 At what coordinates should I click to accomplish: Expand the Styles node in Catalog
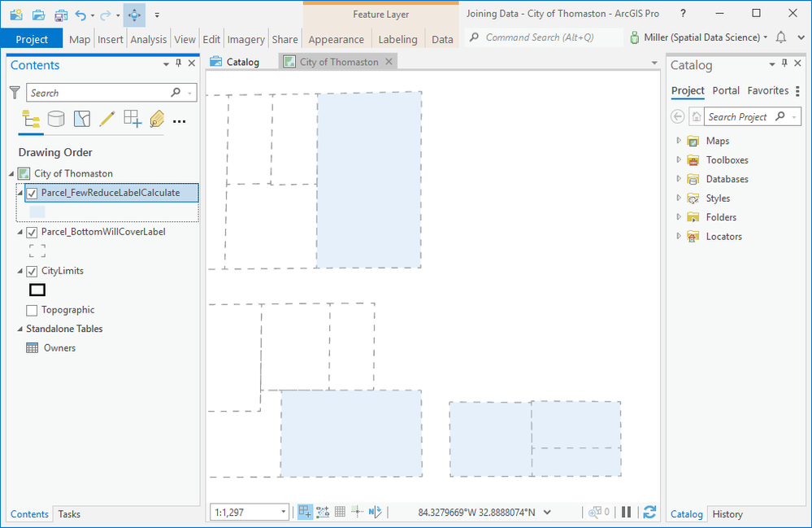pos(679,198)
